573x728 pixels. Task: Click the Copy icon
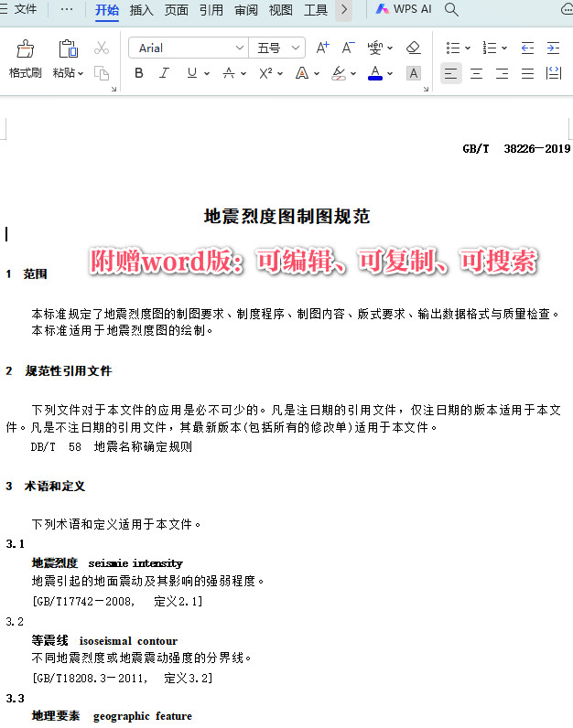(102, 73)
